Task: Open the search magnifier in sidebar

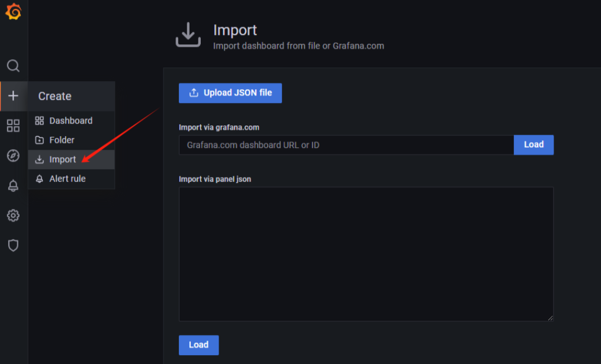Action: [x=13, y=66]
